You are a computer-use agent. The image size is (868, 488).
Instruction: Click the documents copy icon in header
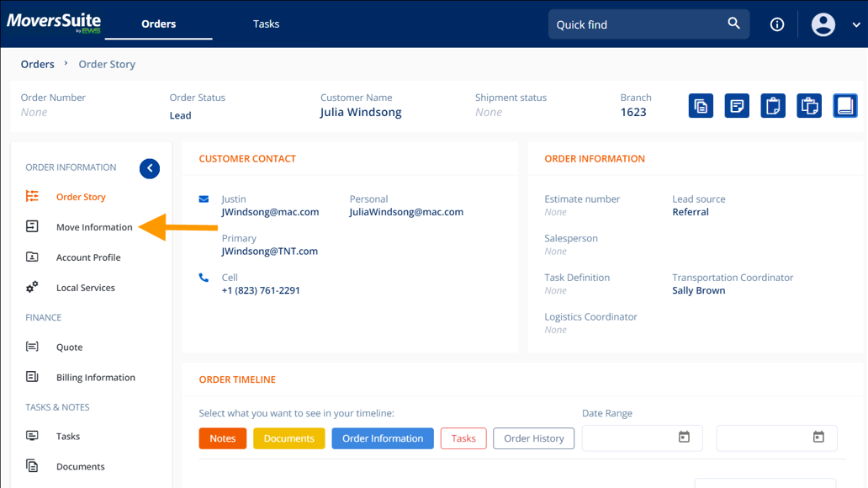(x=701, y=106)
